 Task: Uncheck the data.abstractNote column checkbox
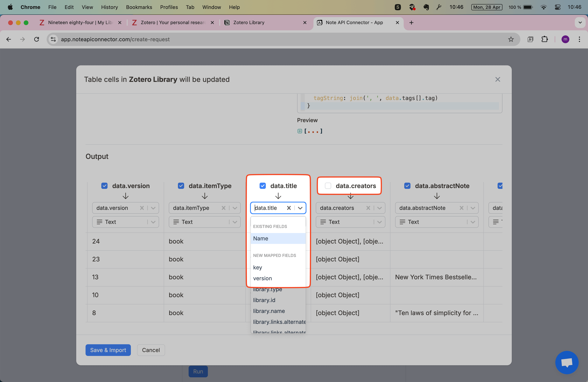(407, 186)
